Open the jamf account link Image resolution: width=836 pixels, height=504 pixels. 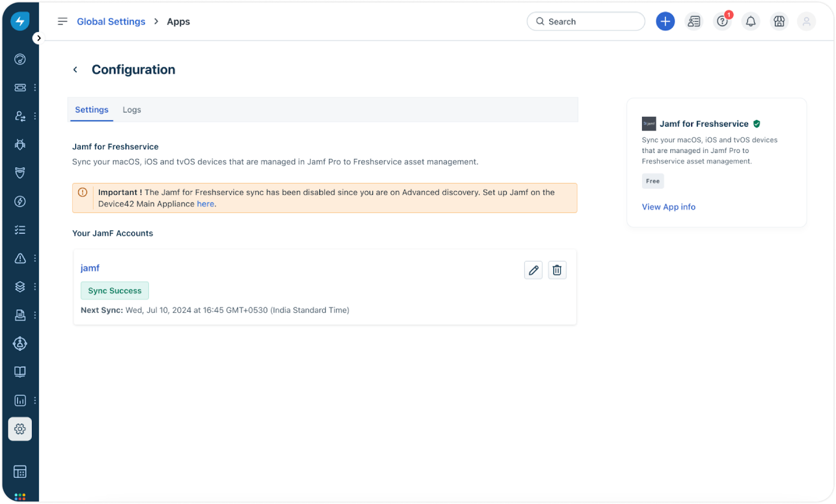(x=90, y=268)
